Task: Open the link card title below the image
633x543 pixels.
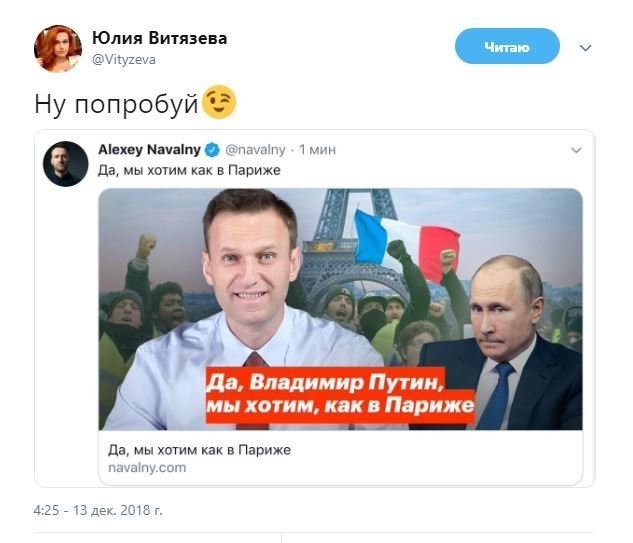Action: pyautogui.click(x=199, y=450)
